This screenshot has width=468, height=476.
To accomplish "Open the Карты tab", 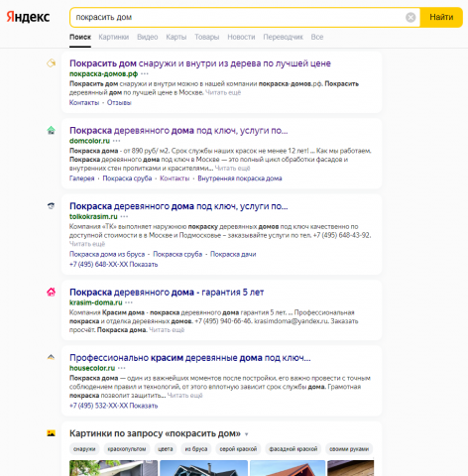I will tap(176, 37).
